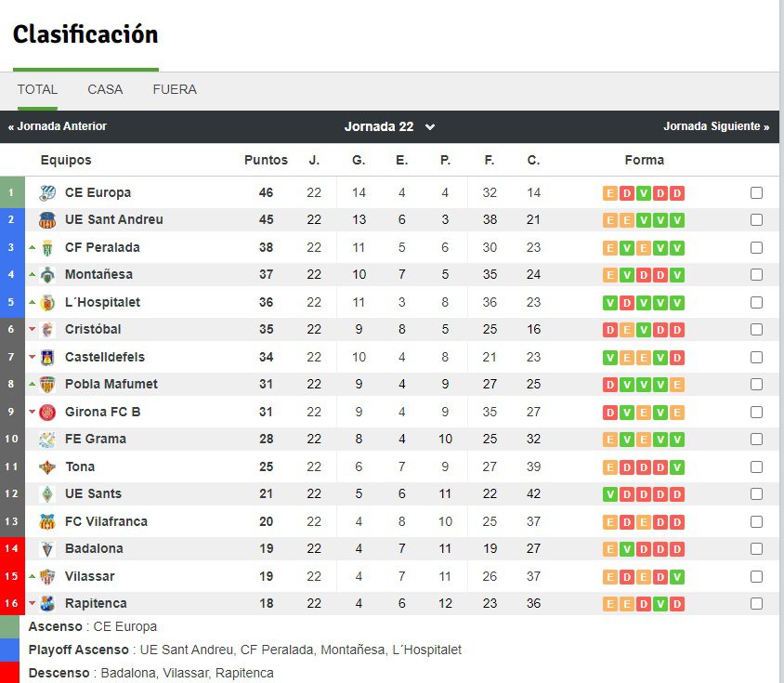The height and width of the screenshot is (683, 784).
Task: Go to Jornada Siguiente
Action: pos(716,126)
